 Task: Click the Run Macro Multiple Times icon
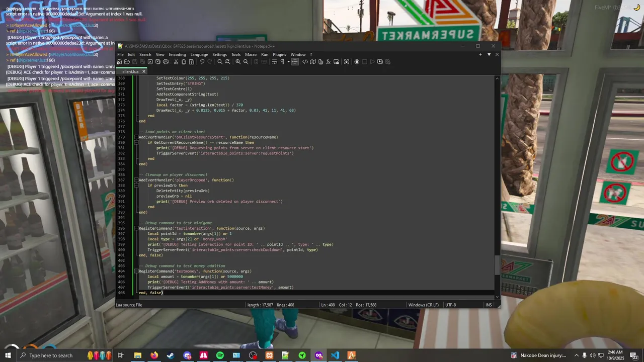(380, 62)
